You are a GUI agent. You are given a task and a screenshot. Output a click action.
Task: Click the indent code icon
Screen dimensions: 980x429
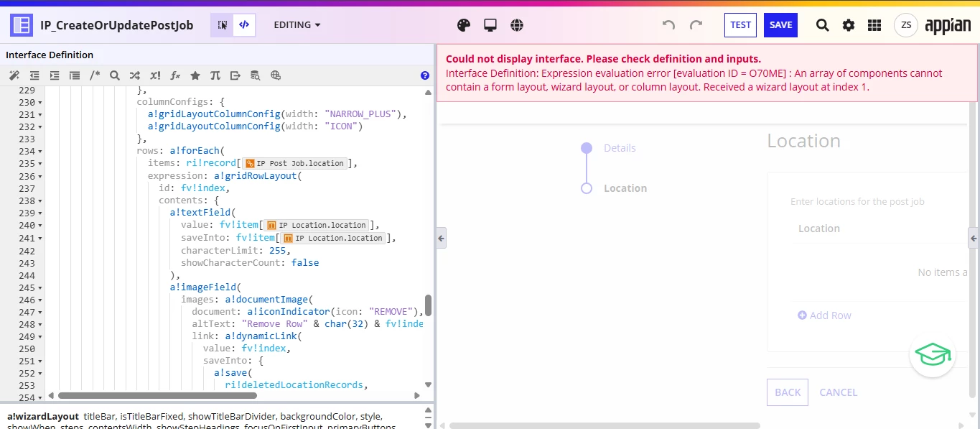tap(54, 75)
